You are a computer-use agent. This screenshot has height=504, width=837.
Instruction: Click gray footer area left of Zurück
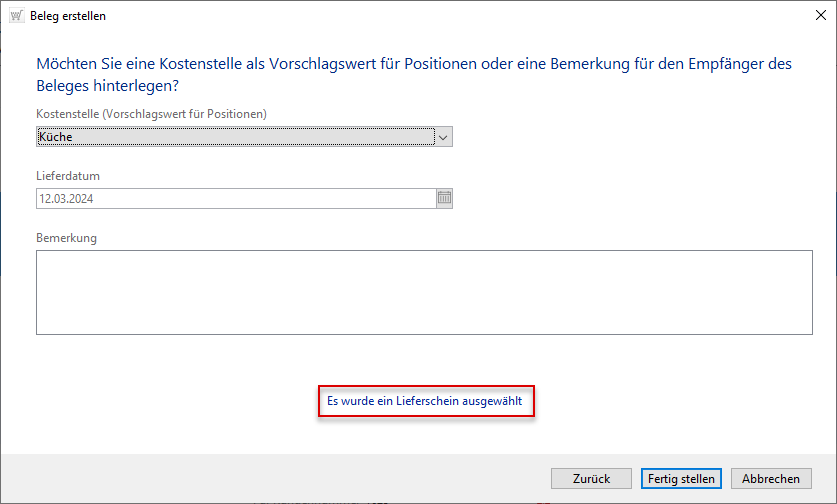(x=270, y=479)
